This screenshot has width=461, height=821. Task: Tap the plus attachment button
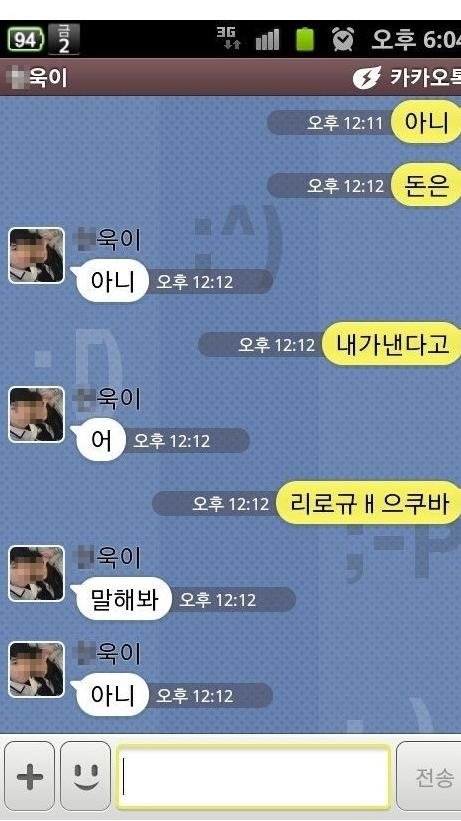29,776
